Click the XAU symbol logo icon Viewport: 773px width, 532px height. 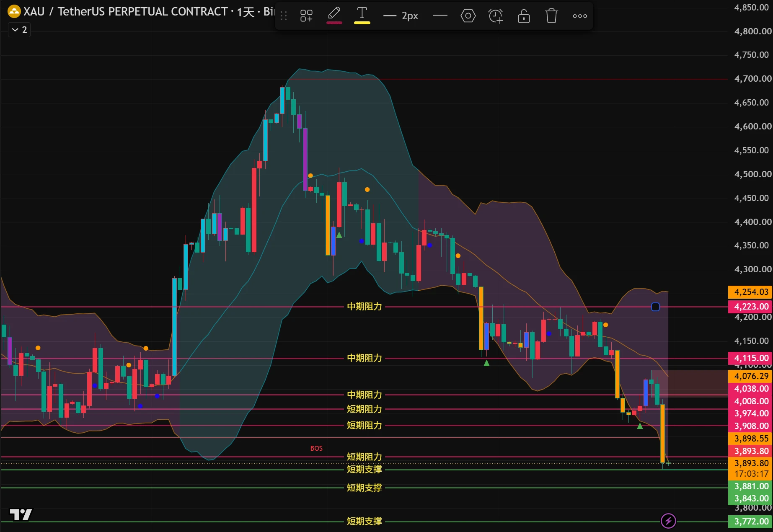click(14, 11)
